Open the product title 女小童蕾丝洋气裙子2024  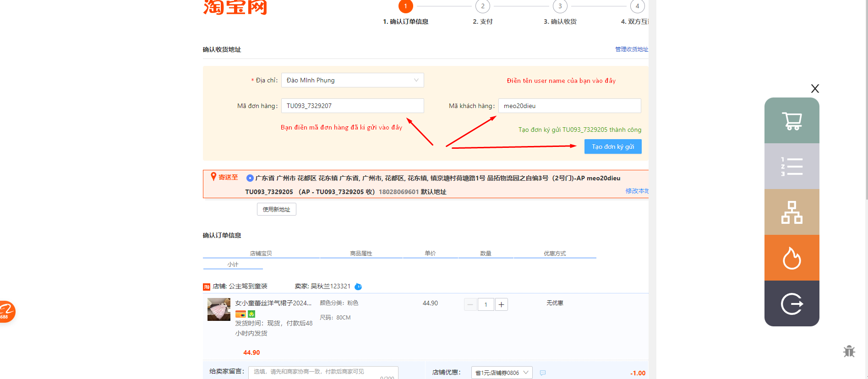coord(273,303)
